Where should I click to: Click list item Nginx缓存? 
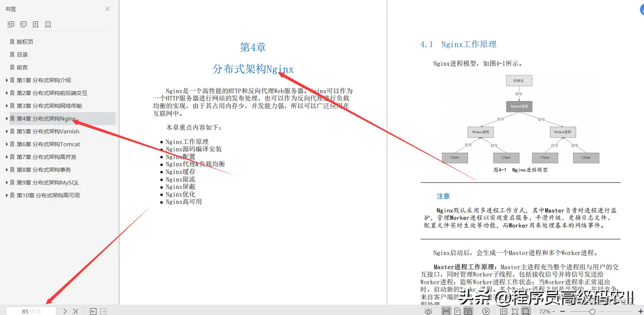(181, 172)
